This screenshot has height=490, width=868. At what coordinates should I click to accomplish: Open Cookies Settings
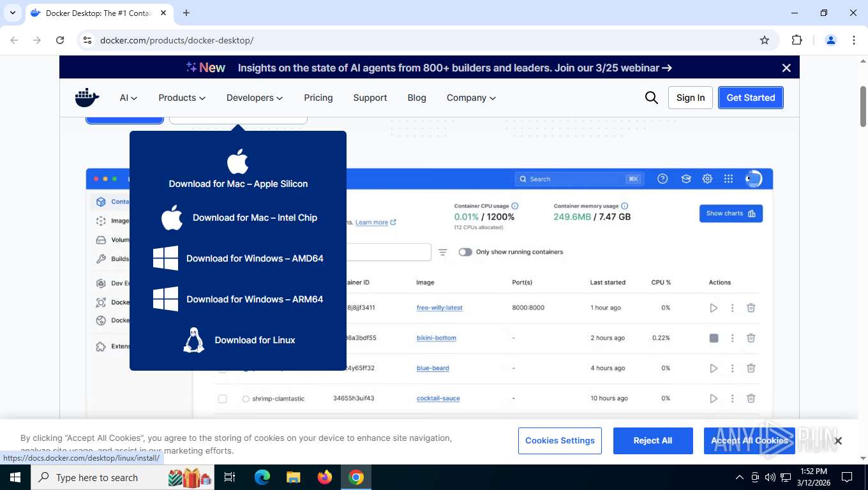tap(560, 441)
